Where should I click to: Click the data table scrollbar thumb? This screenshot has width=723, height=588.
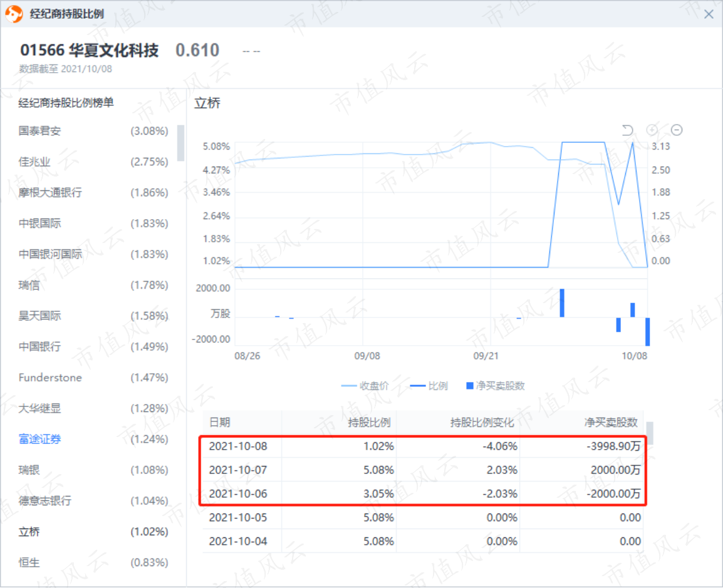click(x=650, y=433)
